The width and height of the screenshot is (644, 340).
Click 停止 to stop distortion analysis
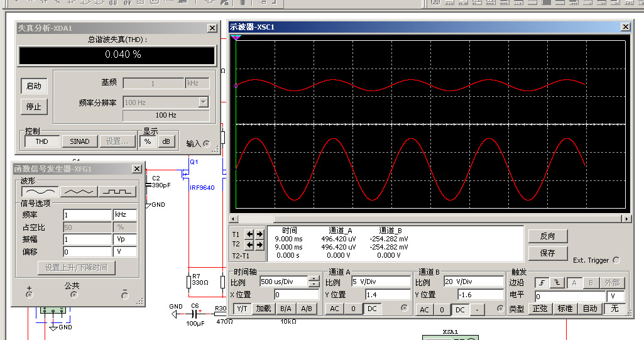(34, 107)
